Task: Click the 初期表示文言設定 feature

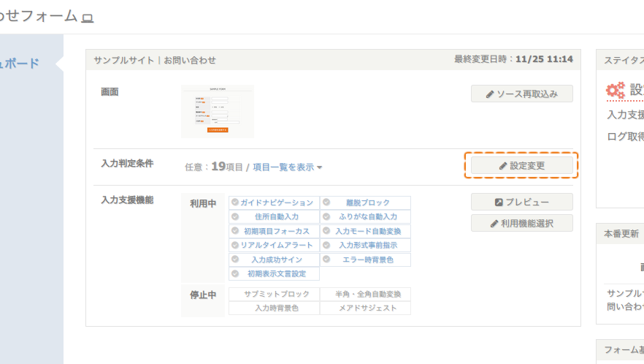Action: point(274,273)
